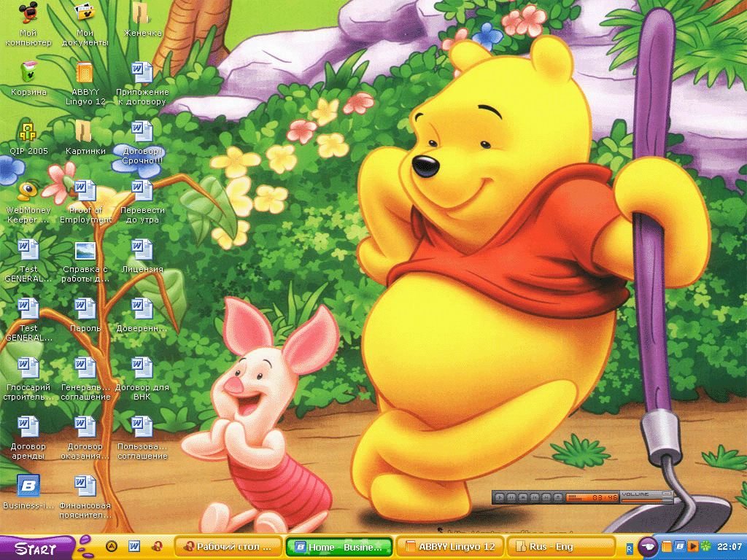Click play on the mini player
Image resolution: width=747 pixels, height=560 pixels.
pyautogui.click(x=500, y=497)
